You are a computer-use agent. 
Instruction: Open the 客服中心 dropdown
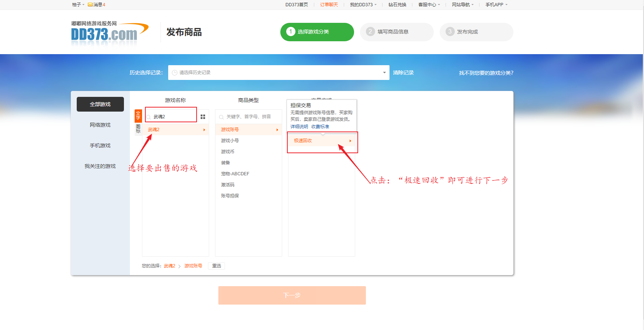click(429, 5)
